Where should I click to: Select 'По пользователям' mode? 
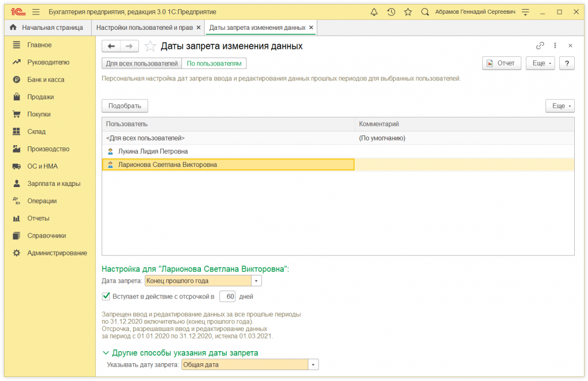coord(214,63)
